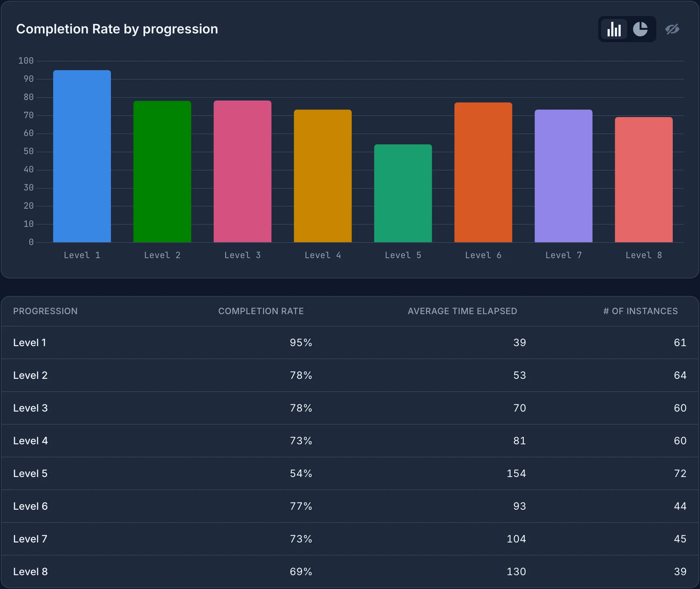
Task: Select the pink Level 3 bar
Action: (243, 172)
